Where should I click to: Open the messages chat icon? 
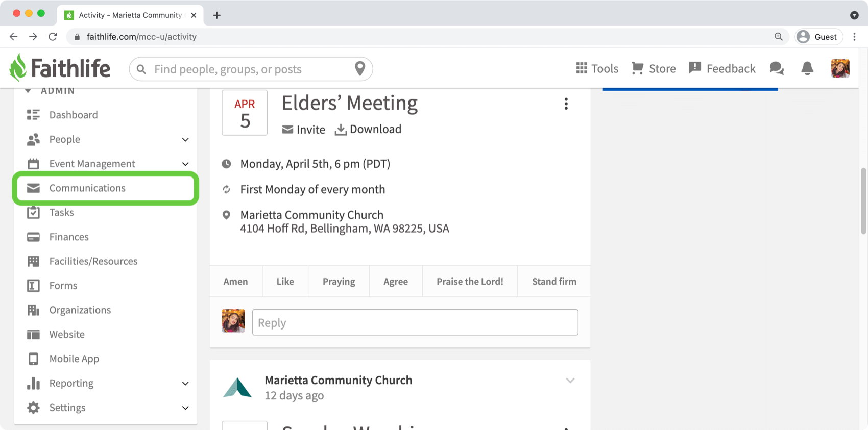(777, 68)
